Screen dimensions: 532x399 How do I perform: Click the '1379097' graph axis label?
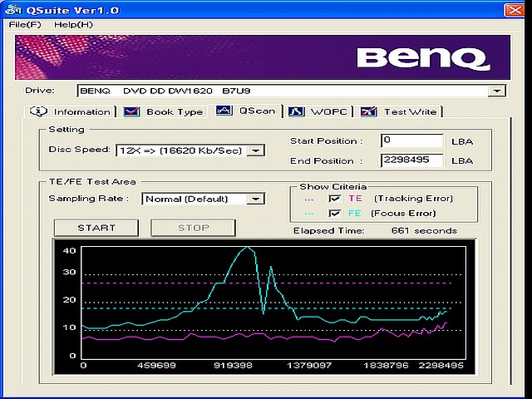pos(309,366)
